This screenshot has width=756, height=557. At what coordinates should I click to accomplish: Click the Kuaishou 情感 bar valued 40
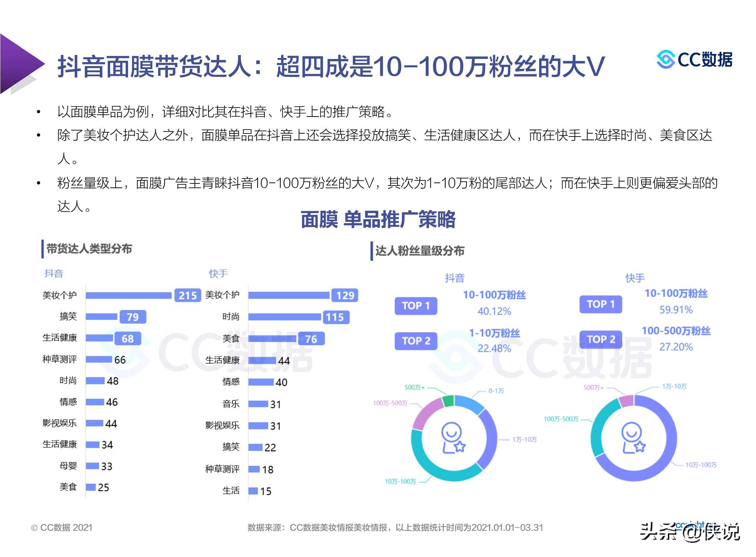261,382
